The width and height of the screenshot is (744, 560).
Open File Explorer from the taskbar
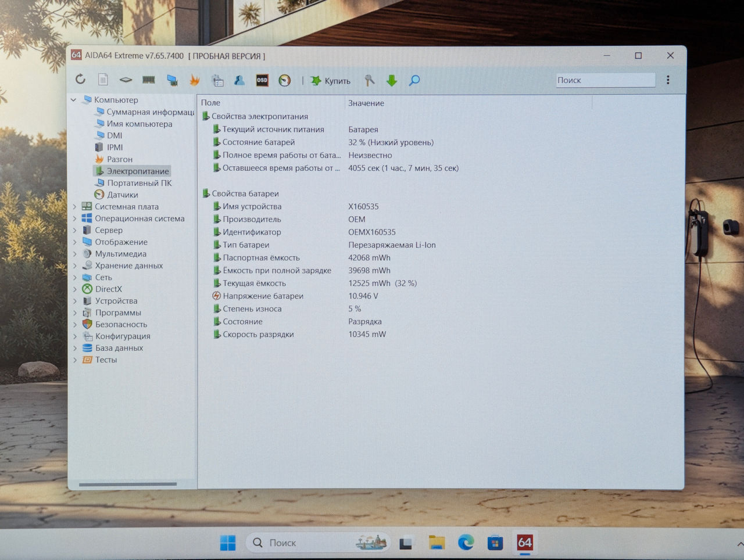[x=437, y=543]
